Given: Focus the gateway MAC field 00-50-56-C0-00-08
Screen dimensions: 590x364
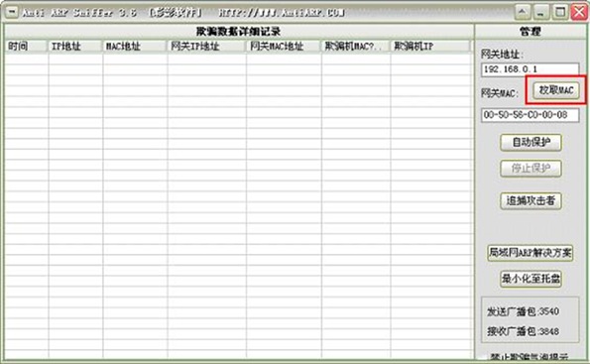Looking at the screenshot, I should click(x=530, y=115).
